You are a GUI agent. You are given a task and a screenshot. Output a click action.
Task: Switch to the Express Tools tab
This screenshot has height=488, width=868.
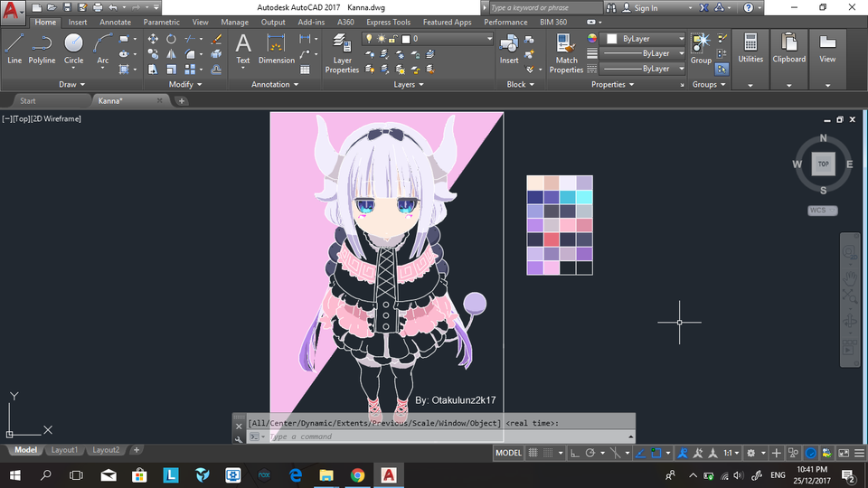click(388, 22)
